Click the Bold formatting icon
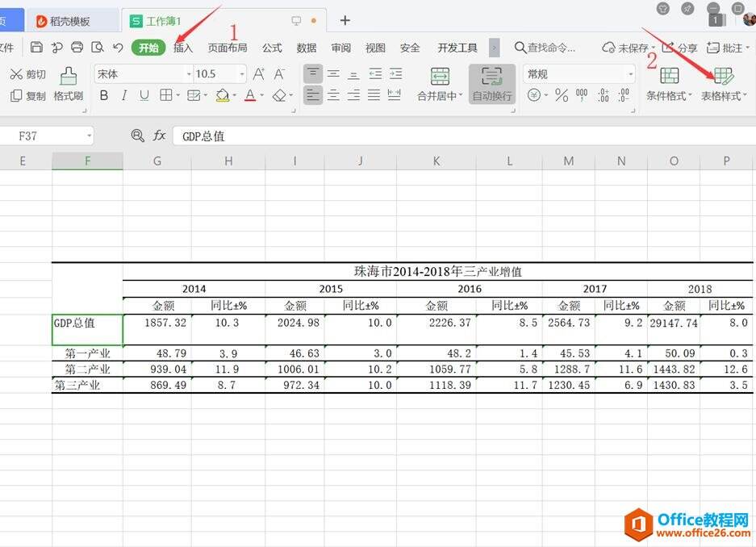The height and width of the screenshot is (547, 756). pyautogui.click(x=103, y=95)
